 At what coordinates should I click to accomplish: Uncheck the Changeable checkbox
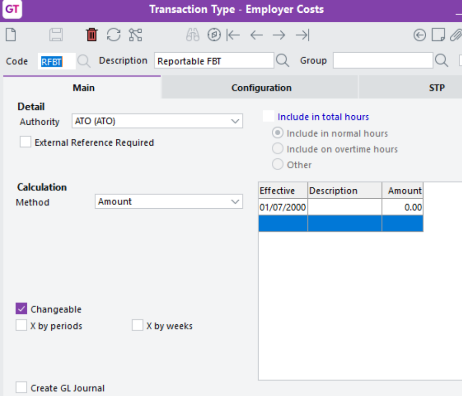[21, 309]
